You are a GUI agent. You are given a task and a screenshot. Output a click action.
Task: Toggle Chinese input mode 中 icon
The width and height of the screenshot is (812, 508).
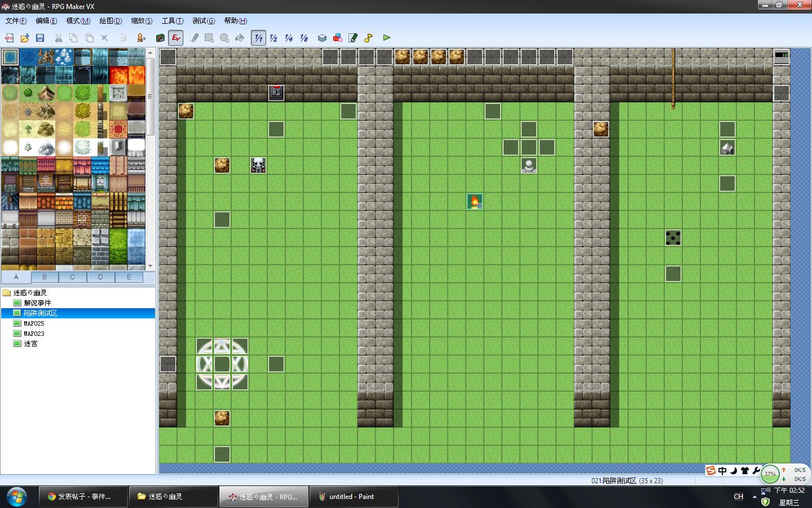[722, 471]
